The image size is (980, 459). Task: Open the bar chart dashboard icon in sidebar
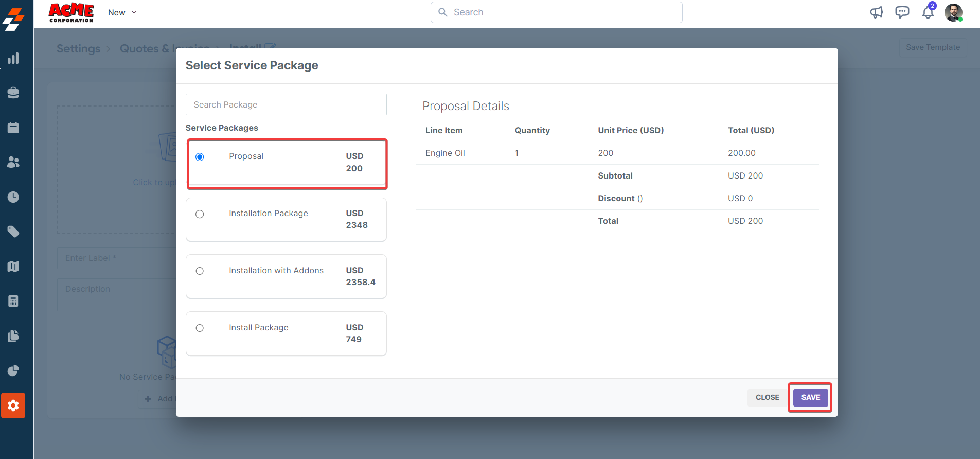[13, 58]
